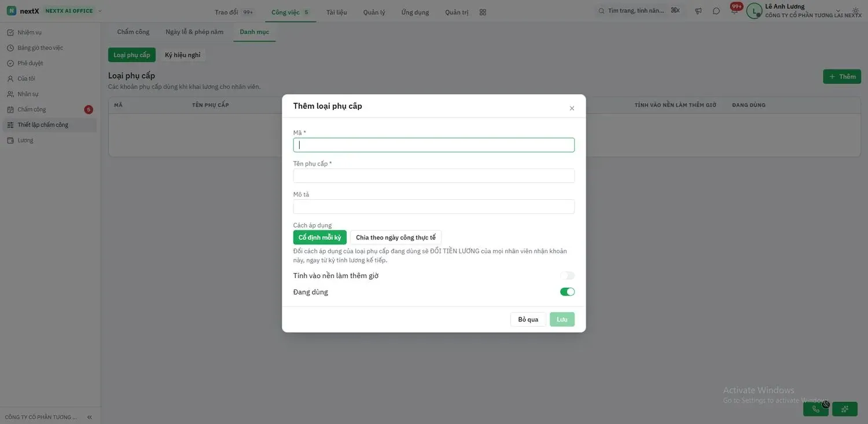This screenshot has width=868, height=424.
Task: Collapse the sidebar with double-chevron icon
Action: (x=90, y=417)
